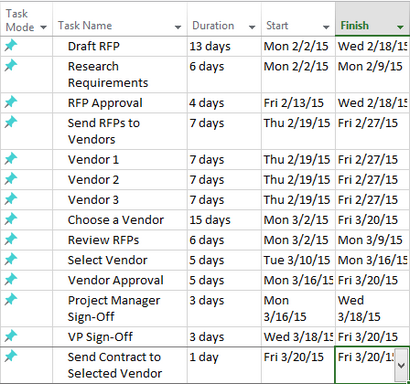The width and height of the screenshot is (410, 384).
Task: Select the Research Requirements task name
Action: pos(108,74)
